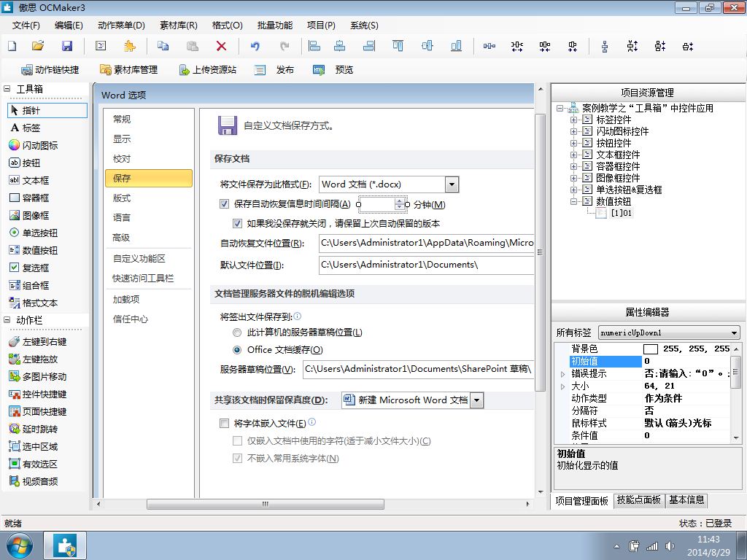The image size is (747, 560).
Task: Select the 图像框 tool in toolbox
Action: pos(35,215)
